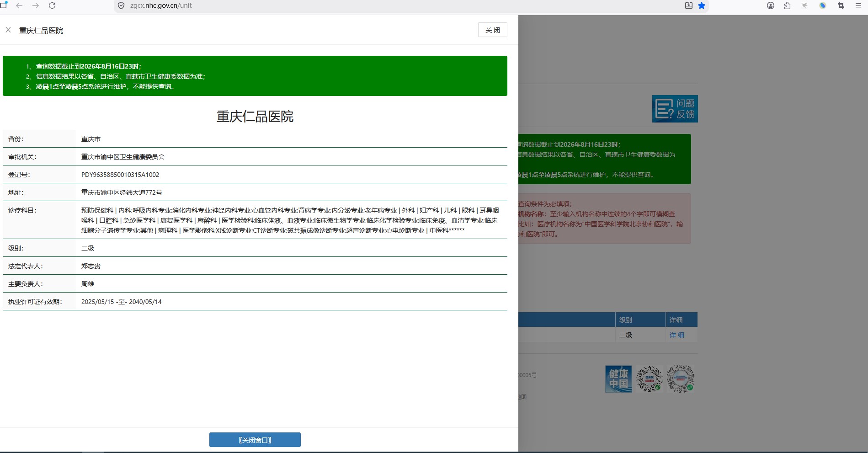Click the 级别 value 二级 in the dialog
868x453 pixels.
pos(88,248)
